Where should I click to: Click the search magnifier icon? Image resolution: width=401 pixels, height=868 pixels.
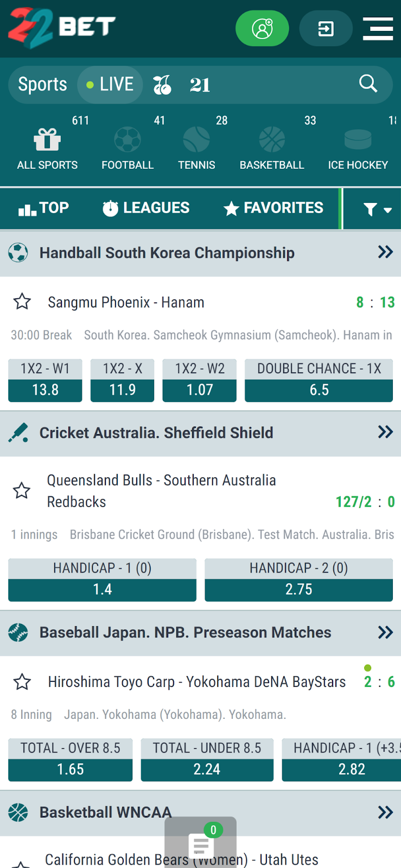(368, 84)
